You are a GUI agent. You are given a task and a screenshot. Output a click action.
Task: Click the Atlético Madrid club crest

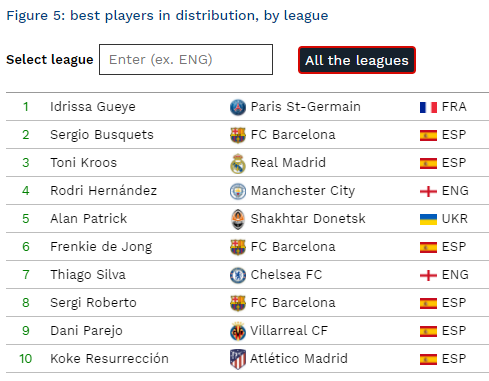point(238,359)
